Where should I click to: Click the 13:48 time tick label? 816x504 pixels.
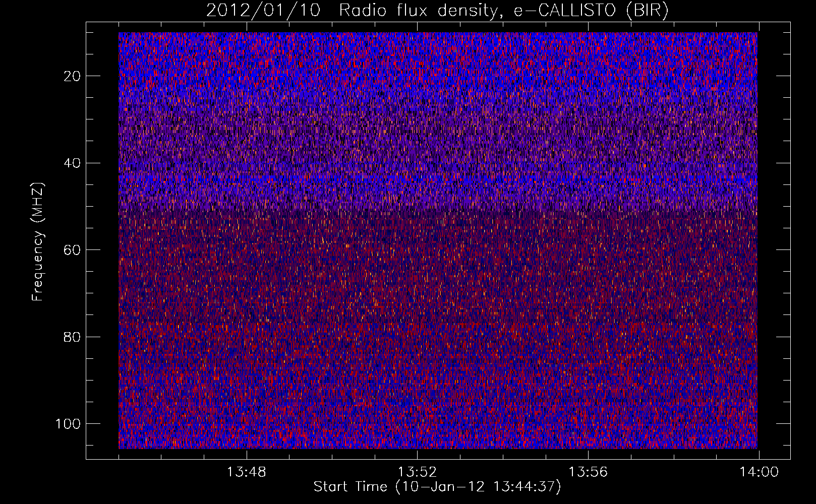(x=246, y=472)
